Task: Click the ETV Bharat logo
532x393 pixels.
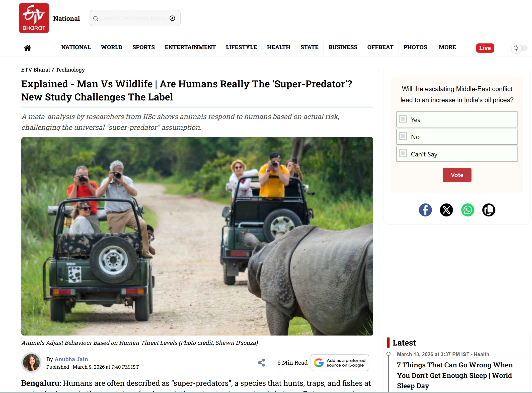Action: tap(34, 18)
